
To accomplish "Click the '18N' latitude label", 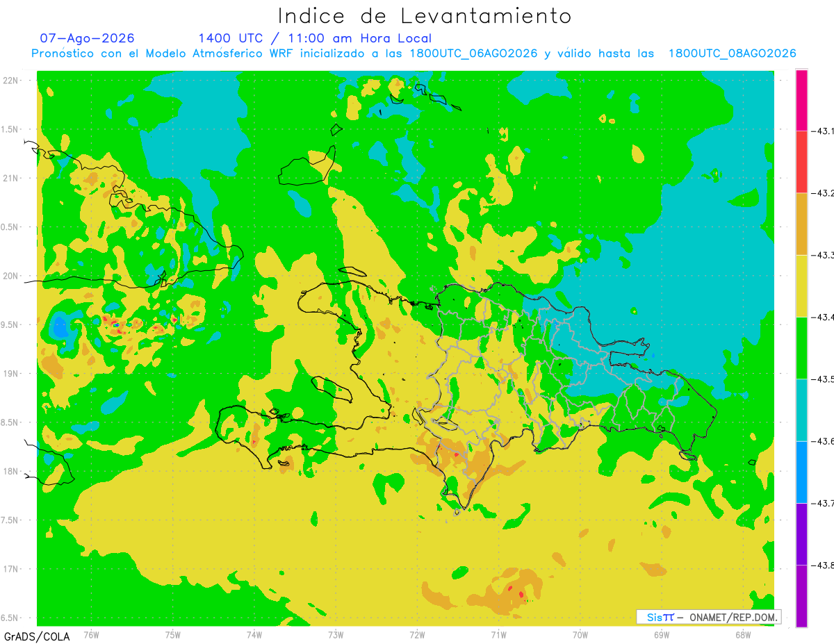I will (12, 471).
